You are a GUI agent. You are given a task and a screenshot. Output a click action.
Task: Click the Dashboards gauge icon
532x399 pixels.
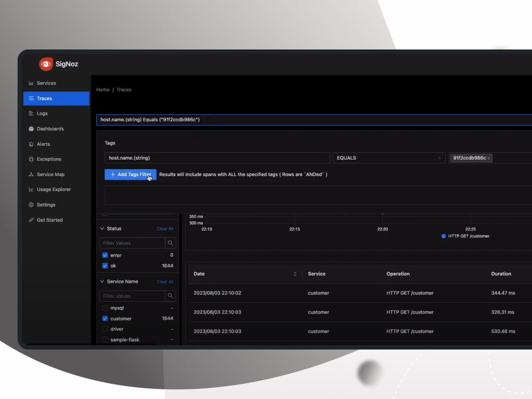tap(31, 129)
